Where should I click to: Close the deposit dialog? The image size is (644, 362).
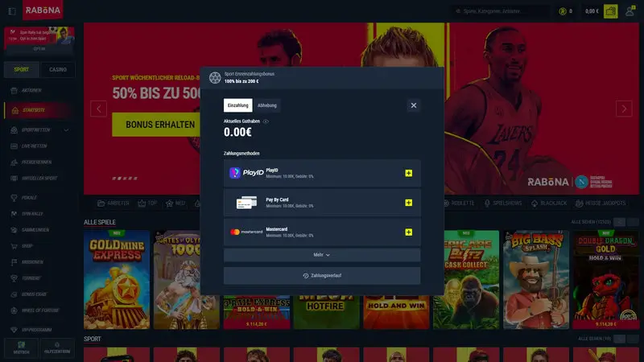coord(414,105)
